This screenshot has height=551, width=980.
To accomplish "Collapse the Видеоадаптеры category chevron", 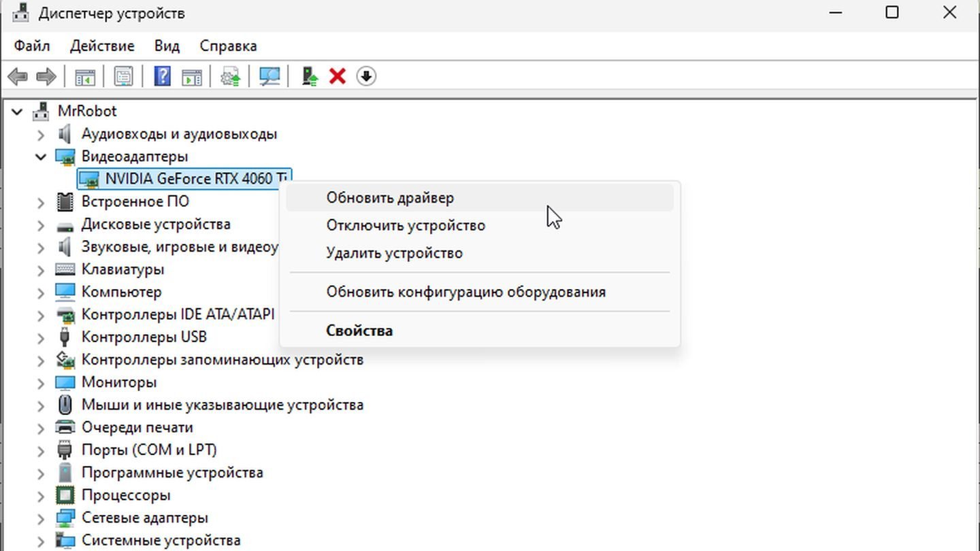I will point(41,156).
